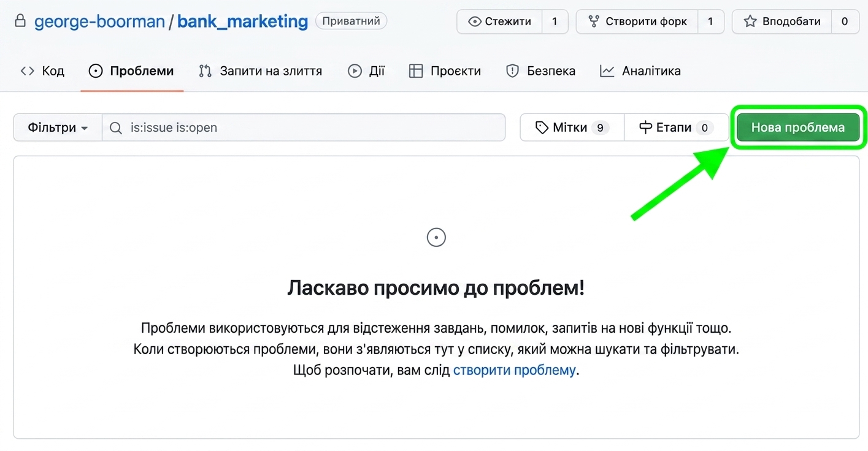This screenshot has height=451, width=868.
Task: Follow the створити проблему link
Action: pyautogui.click(x=514, y=370)
